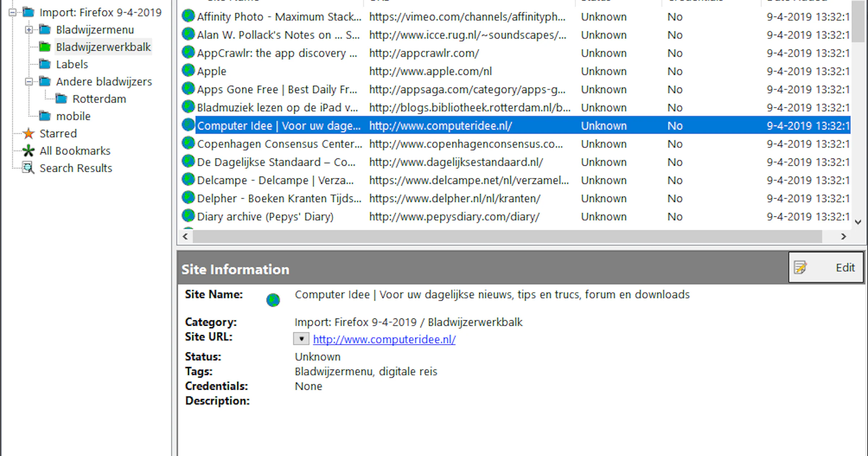Open the Edit button for site information

tap(826, 267)
